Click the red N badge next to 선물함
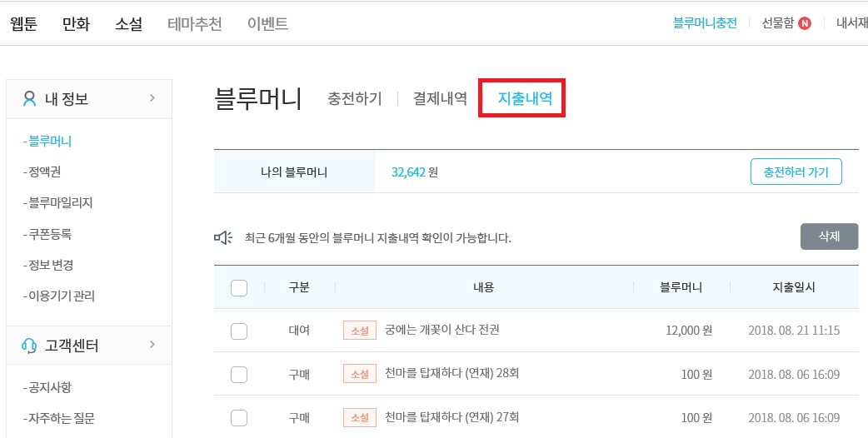868x438 pixels. click(805, 23)
